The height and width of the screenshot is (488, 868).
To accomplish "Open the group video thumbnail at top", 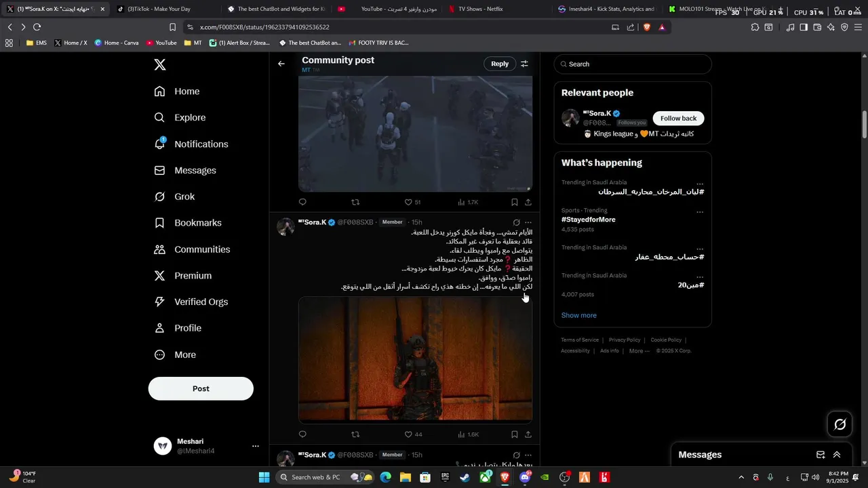I will [x=415, y=134].
